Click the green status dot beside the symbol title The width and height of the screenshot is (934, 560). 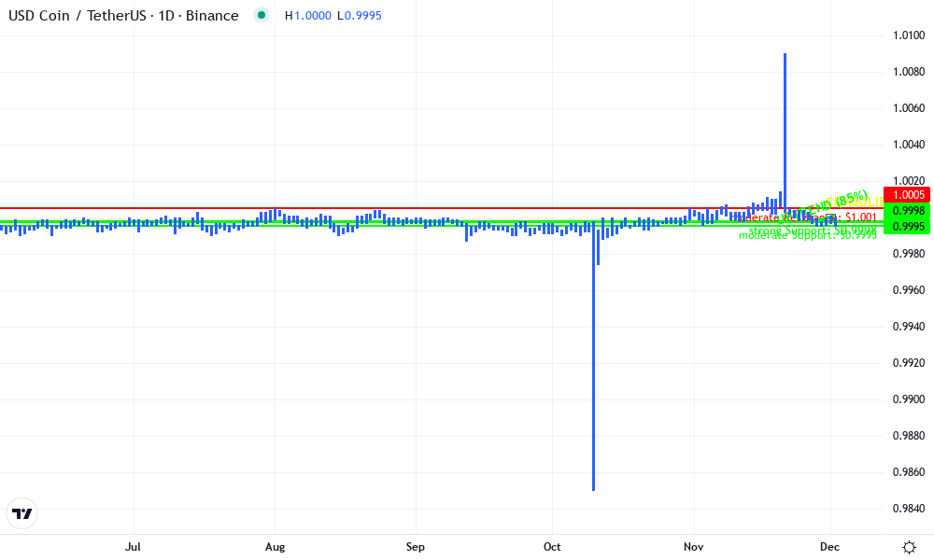click(262, 16)
